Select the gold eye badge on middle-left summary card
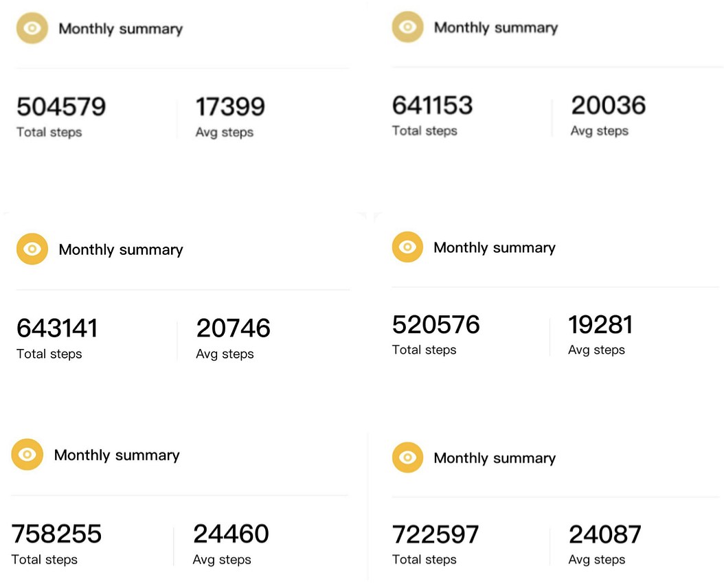 (32, 249)
